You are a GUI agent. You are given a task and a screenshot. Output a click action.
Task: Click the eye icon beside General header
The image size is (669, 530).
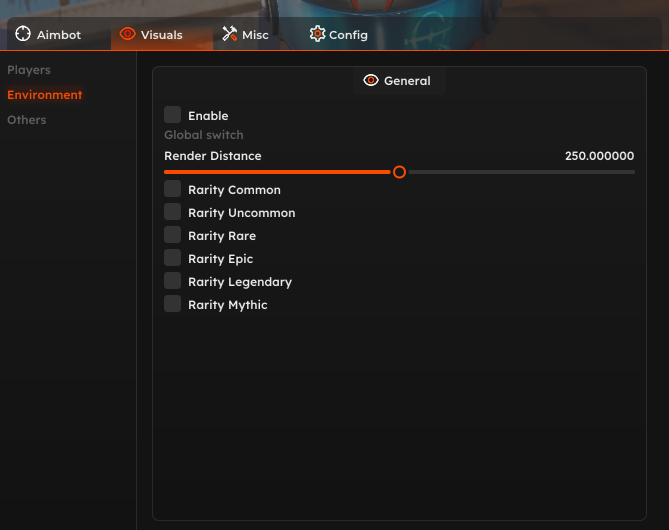coord(371,81)
